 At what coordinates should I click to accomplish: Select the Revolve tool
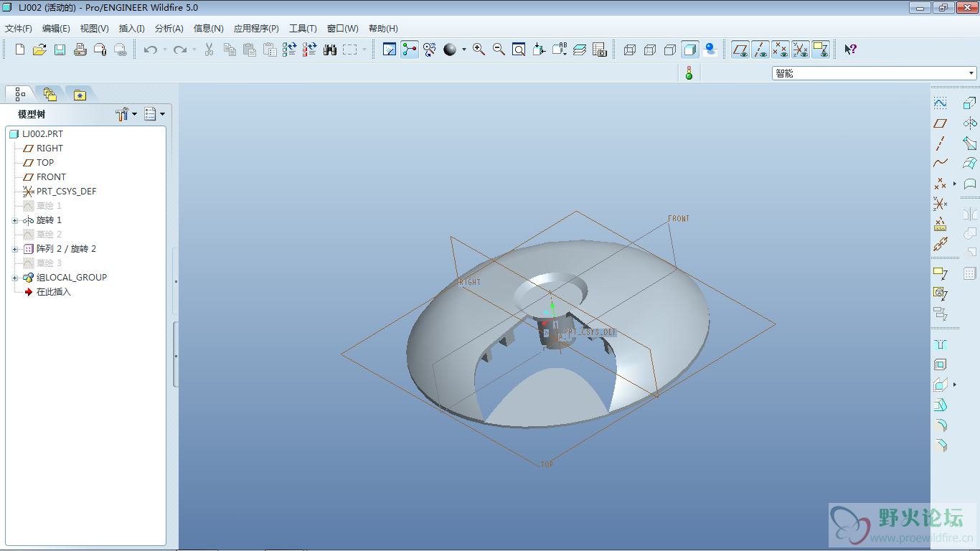tap(970, 123)
